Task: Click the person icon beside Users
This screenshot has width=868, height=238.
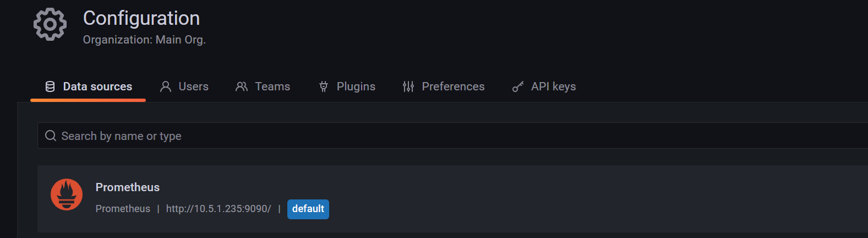Action: (x=165, y=86)
